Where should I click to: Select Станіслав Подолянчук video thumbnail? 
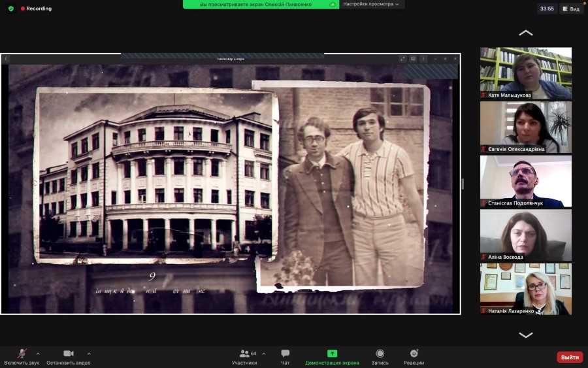point(526,181)
